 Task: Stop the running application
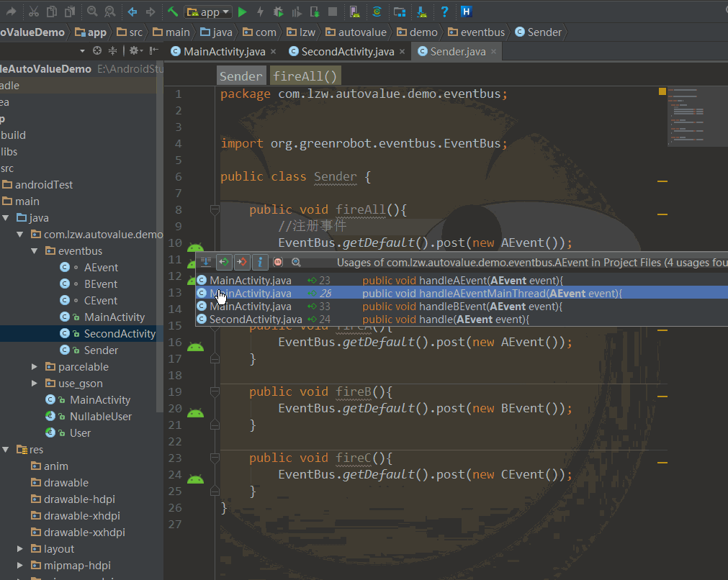(332, 11)
